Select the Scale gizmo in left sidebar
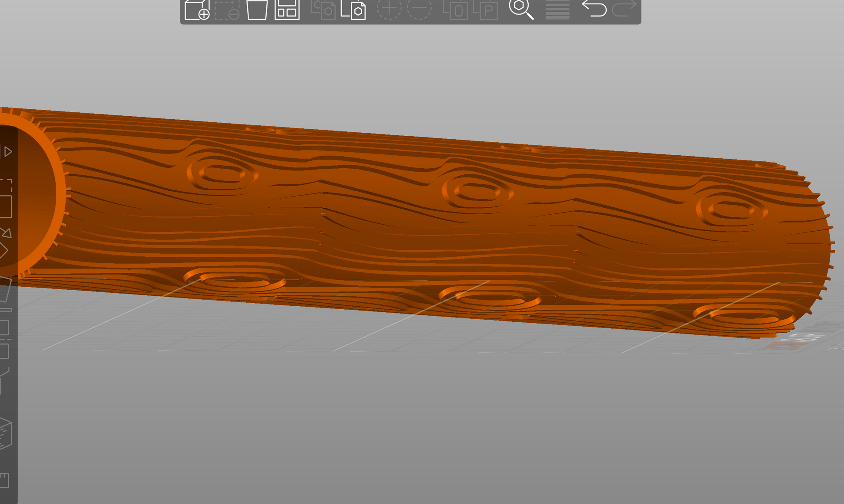 point(5,200)
